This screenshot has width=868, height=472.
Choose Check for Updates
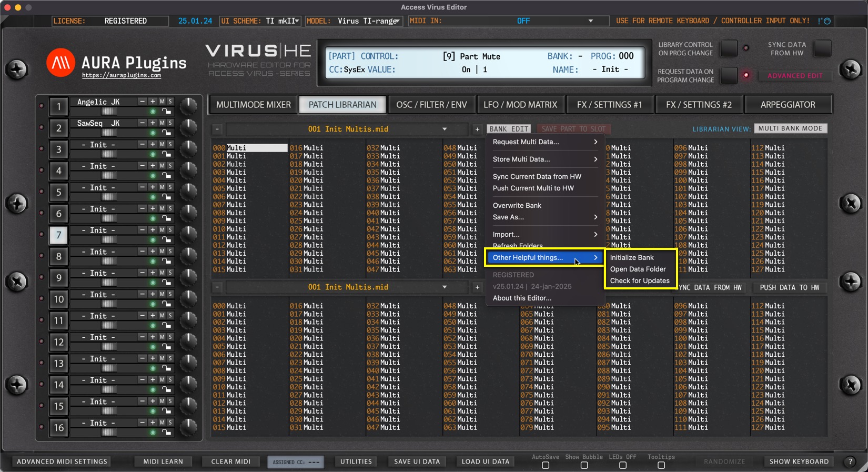[640, 281]
